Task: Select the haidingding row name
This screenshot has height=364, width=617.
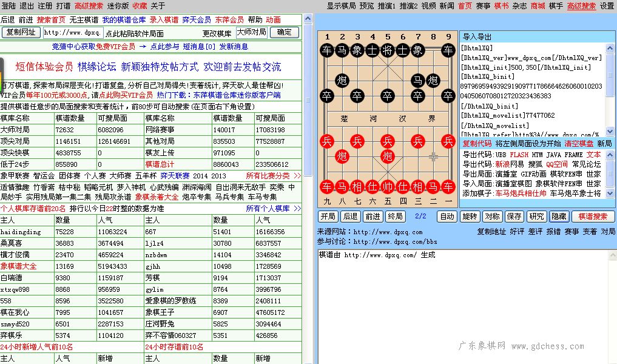Action: pyautogui.click(x=21, y=232)
